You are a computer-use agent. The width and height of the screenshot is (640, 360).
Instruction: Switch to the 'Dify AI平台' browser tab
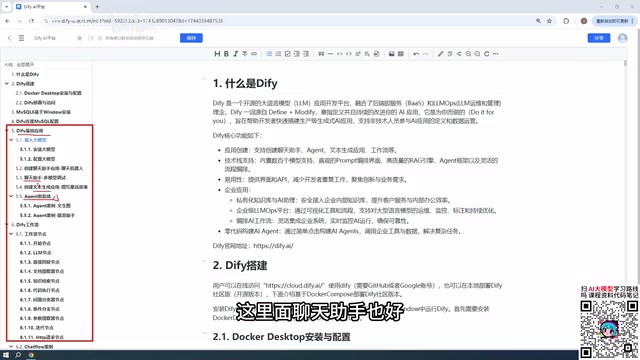coord(51,7)
